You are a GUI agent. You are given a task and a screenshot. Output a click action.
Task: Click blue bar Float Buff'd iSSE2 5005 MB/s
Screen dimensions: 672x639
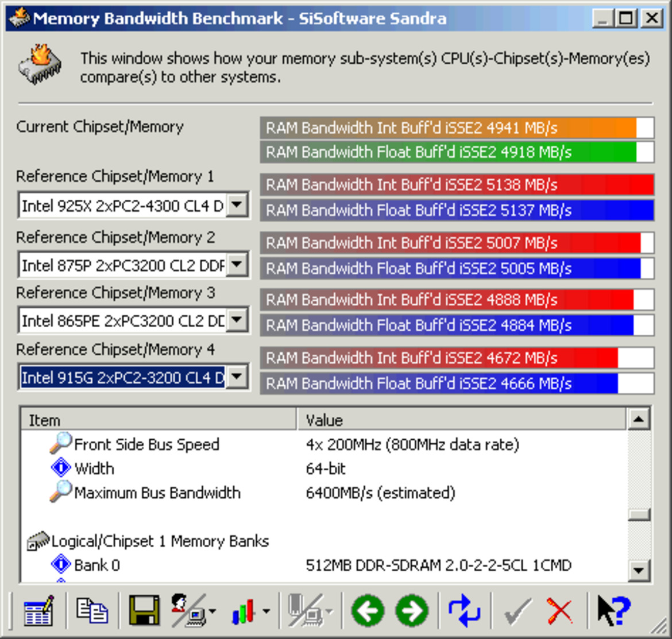pos(457,269)
